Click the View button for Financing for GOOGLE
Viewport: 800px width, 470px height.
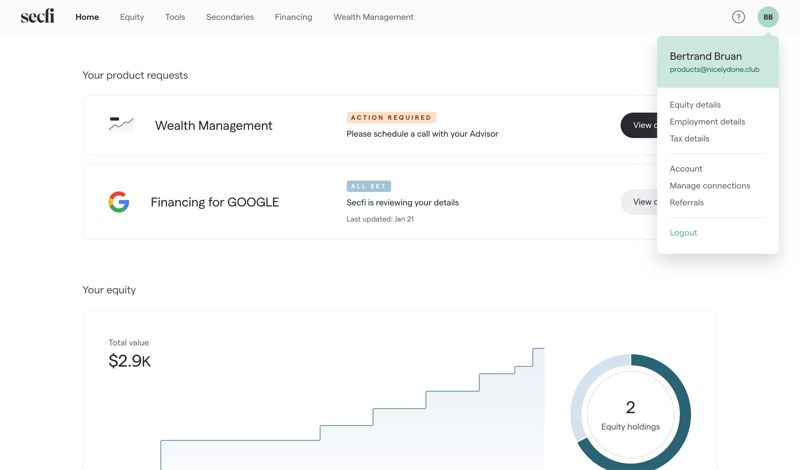tap(639, 202)
